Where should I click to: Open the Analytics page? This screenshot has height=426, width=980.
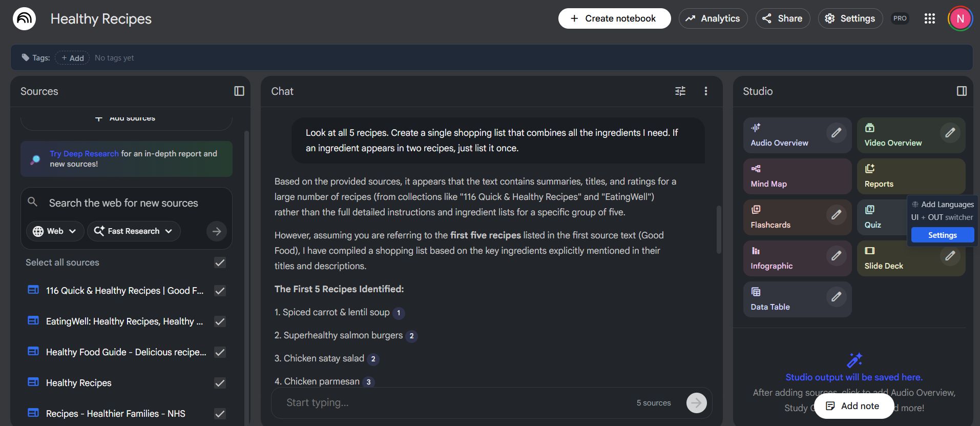[x=713, y=18]
